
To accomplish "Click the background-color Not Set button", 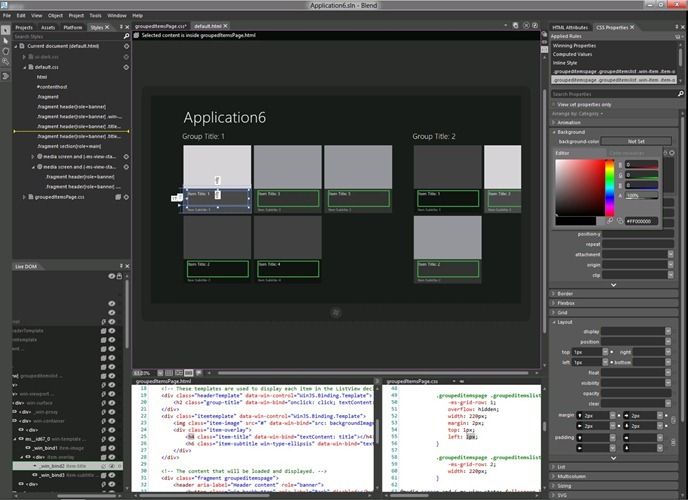I will 636,141.
